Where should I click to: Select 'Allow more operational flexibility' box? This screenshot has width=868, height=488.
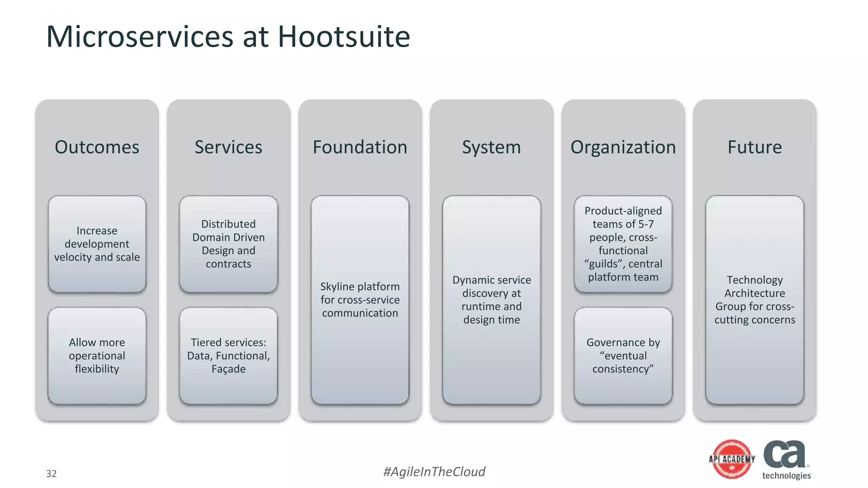(97, 356)
